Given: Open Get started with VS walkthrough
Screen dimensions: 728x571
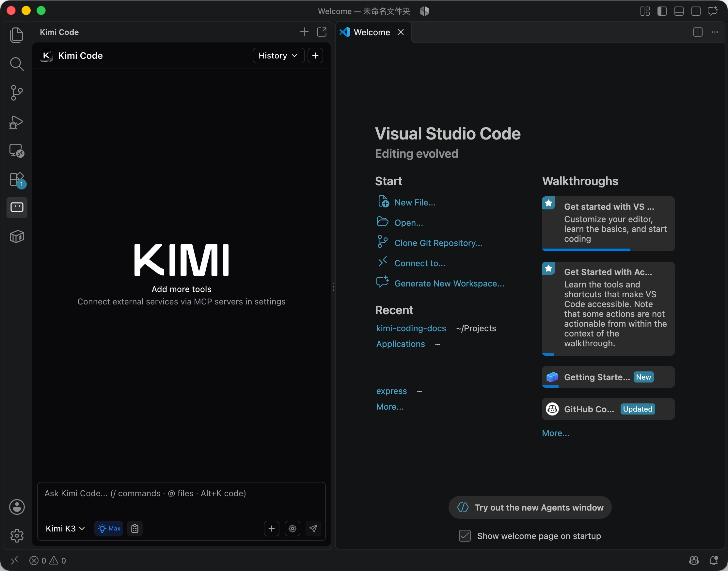Looking at the screenshot, I should (x=608, y=223).
